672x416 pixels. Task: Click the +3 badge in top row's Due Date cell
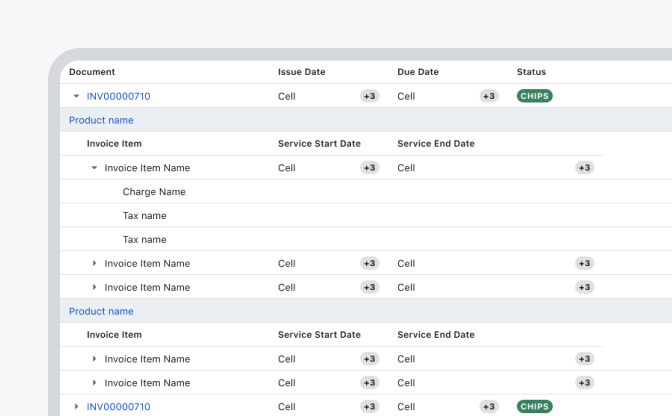point(488,96)
